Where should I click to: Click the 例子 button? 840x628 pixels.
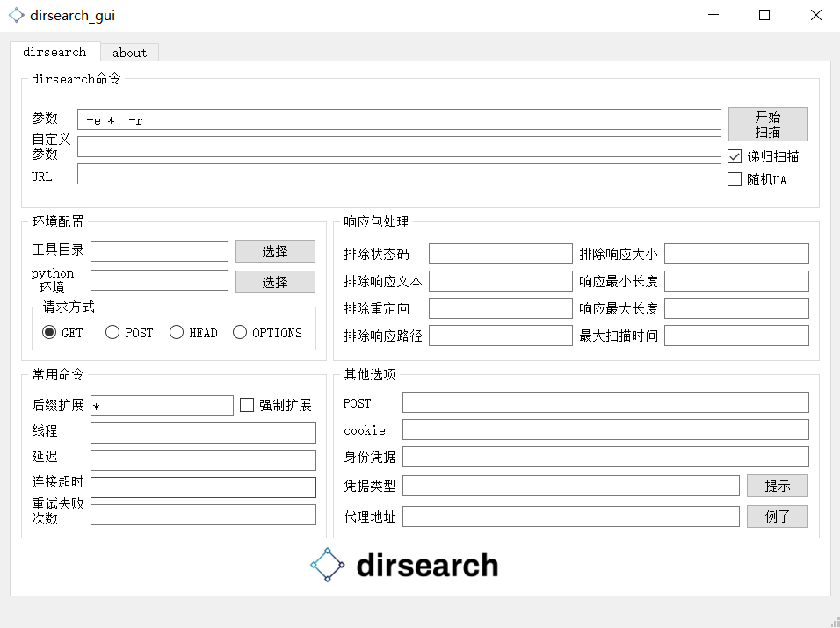pyautogui.click(x=778, y=516)
